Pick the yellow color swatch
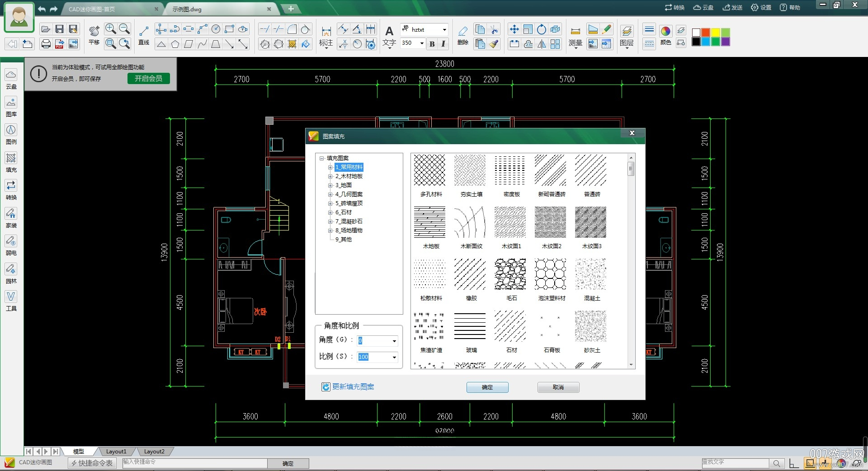Screen dimensions: 868x471 pos(716,33)
